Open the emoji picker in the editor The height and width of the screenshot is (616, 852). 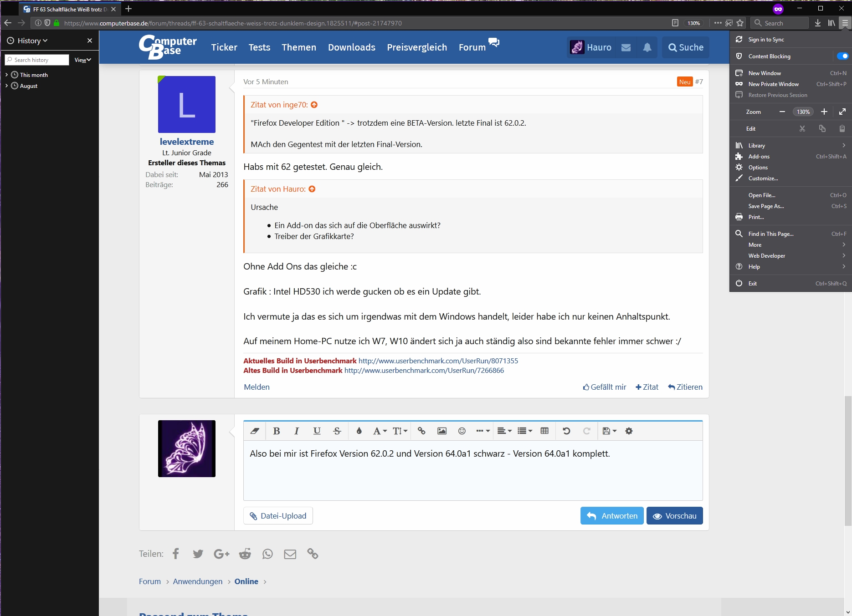point(462,431)
